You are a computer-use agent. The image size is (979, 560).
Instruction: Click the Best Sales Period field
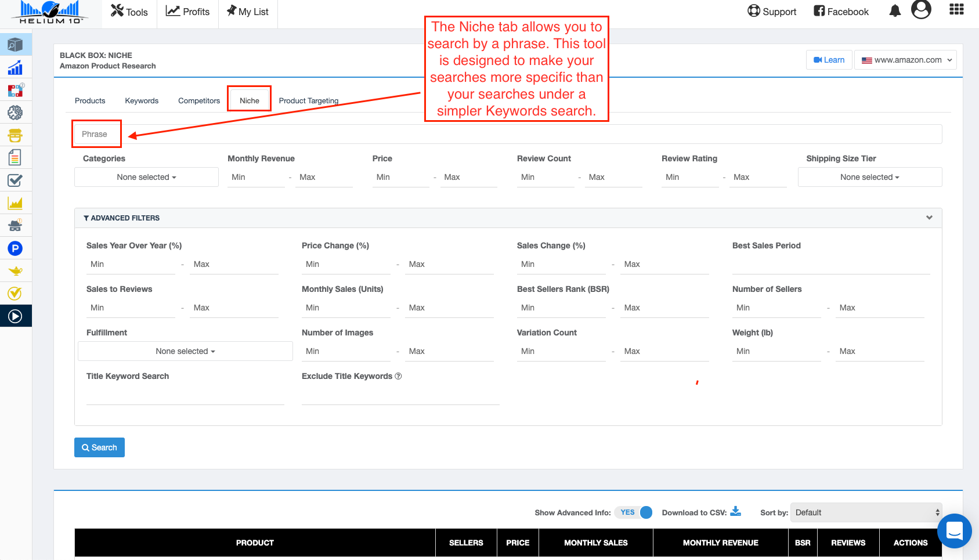pos(831,264)
